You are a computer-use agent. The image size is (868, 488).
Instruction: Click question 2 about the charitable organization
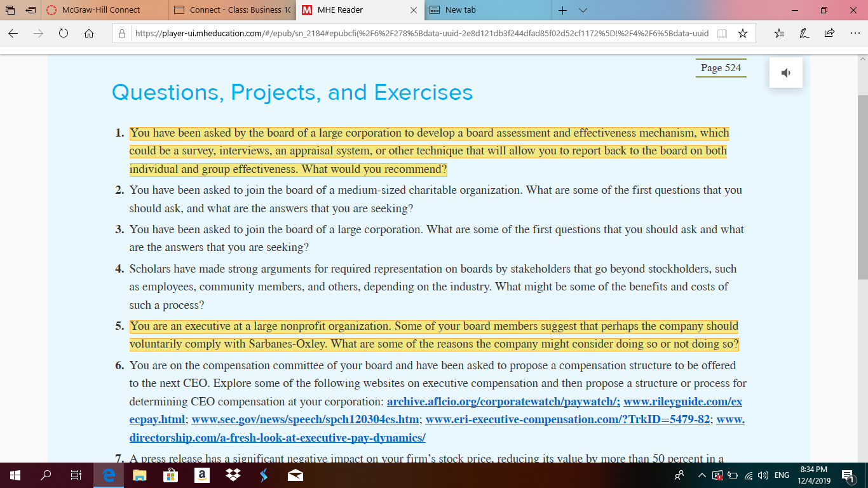(435, 199)
